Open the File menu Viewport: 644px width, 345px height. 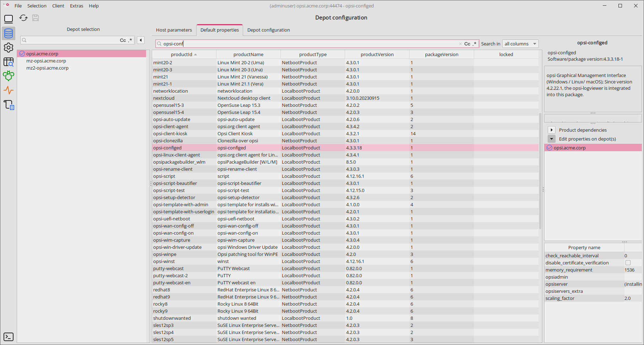point(18,6)
